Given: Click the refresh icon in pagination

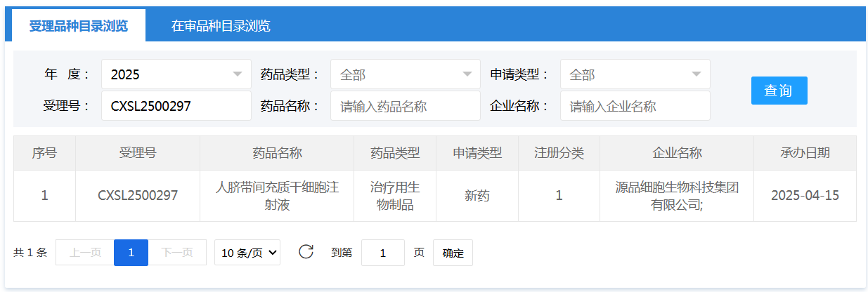Looking at the screenshot, I should tap(306, 252).
